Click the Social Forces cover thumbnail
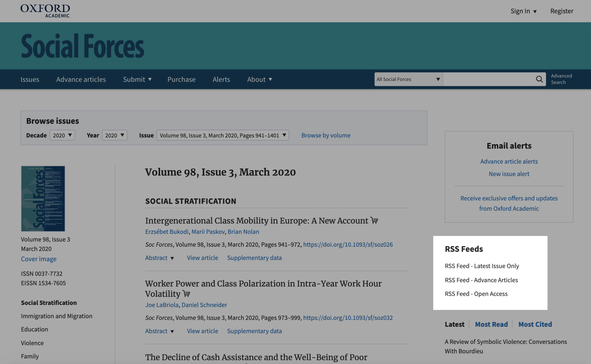This screenshot has height=364, width=591. coord(43,198)
